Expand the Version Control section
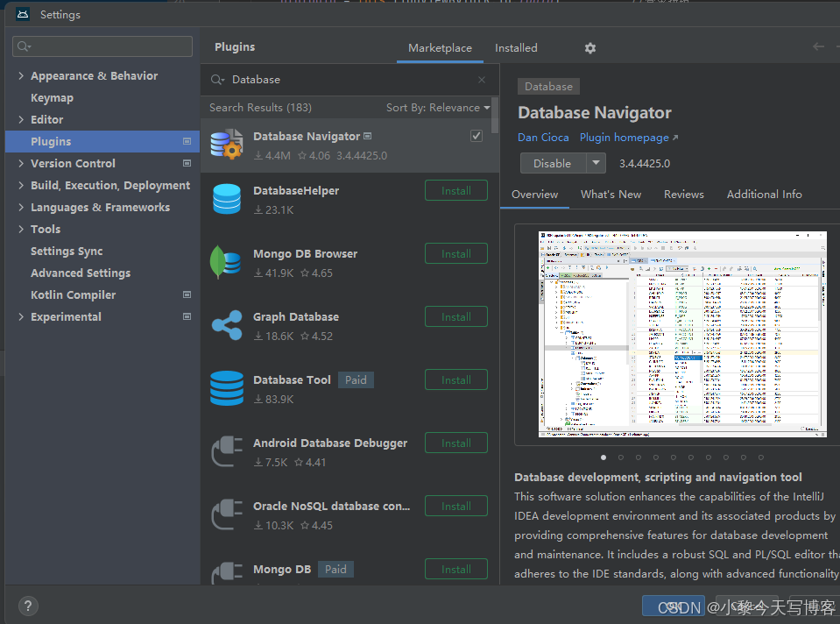Screen dimensions: 840x624 (20, 163)
